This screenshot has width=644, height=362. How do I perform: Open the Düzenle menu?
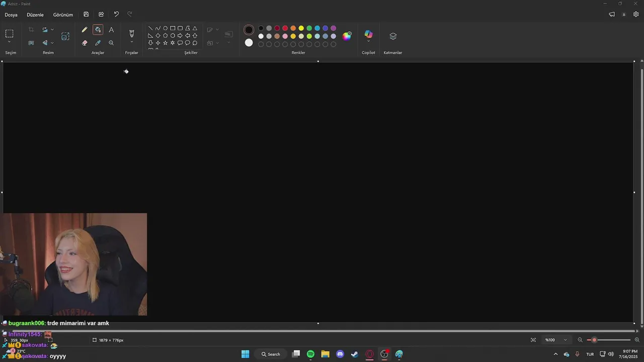point(35,15)
